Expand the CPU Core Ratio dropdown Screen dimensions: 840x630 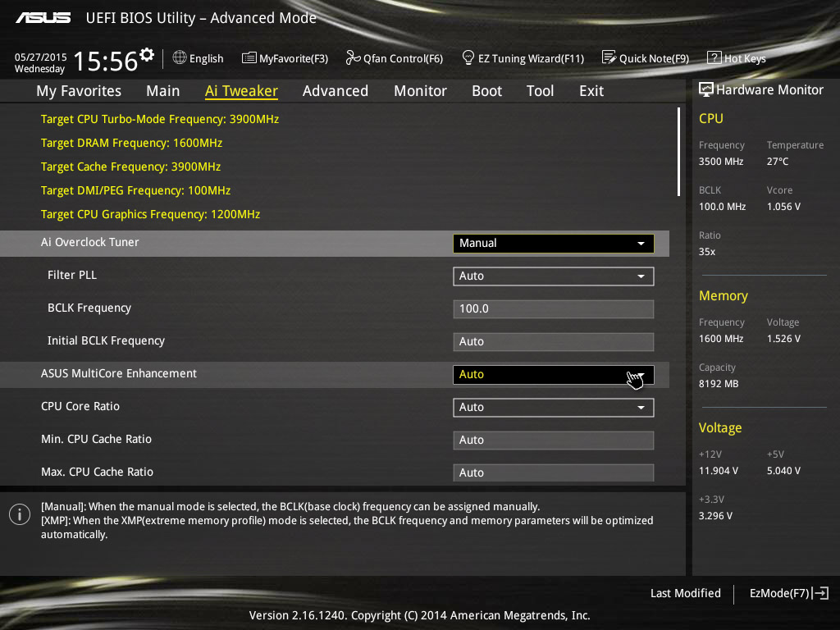click(554, 407)
